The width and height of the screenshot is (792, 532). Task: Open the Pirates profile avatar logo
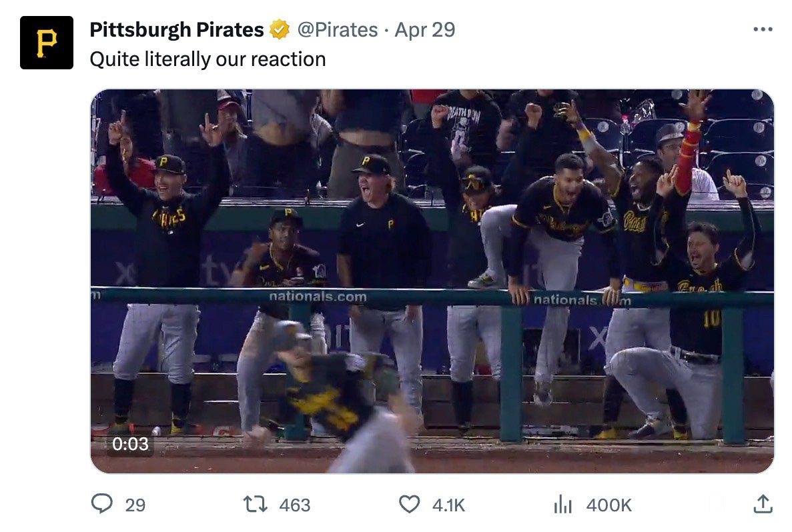click(x=46, y=43)
